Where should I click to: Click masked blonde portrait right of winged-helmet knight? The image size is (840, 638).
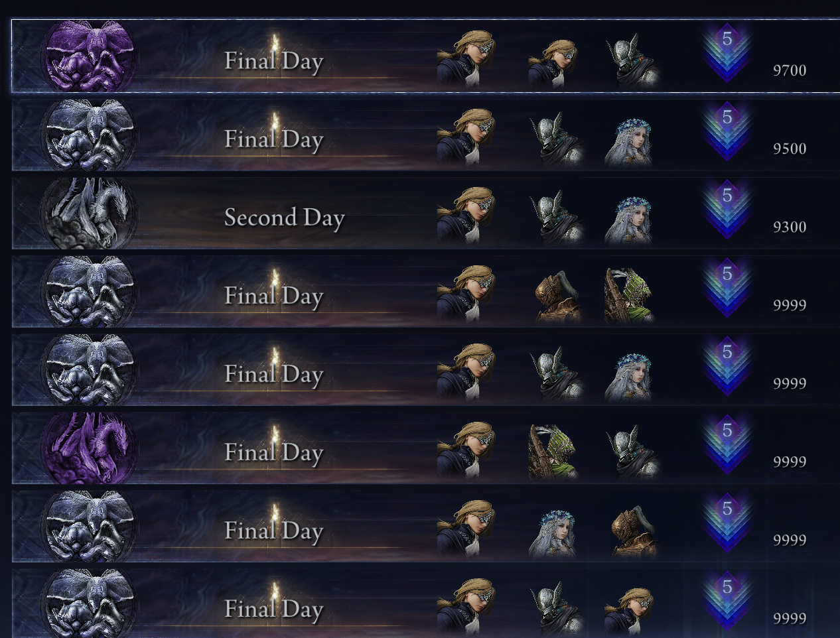(628, 610)
